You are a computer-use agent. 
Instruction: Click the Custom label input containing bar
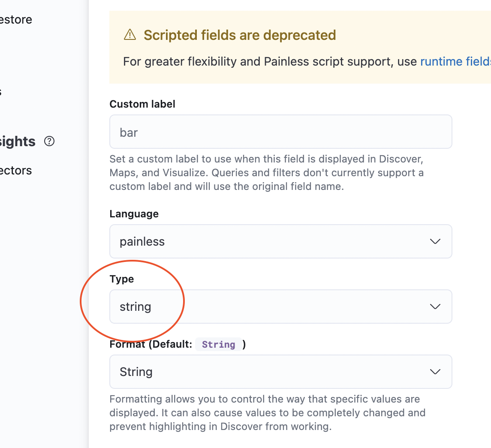click(x=281, y=132)
